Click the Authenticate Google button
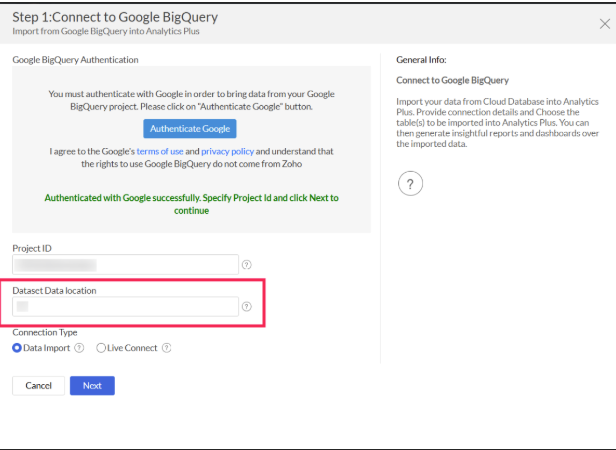616x450 pixels. coord(190,128)
